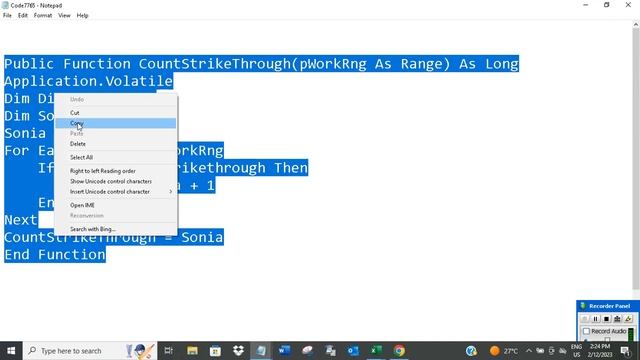Open the notification center icon

coord(625,351)
